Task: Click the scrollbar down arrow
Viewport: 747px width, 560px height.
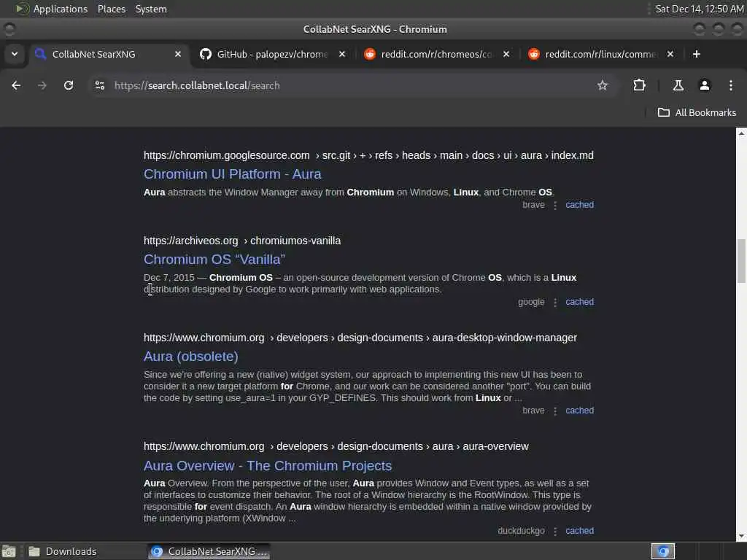Action: tap(741, 537)
